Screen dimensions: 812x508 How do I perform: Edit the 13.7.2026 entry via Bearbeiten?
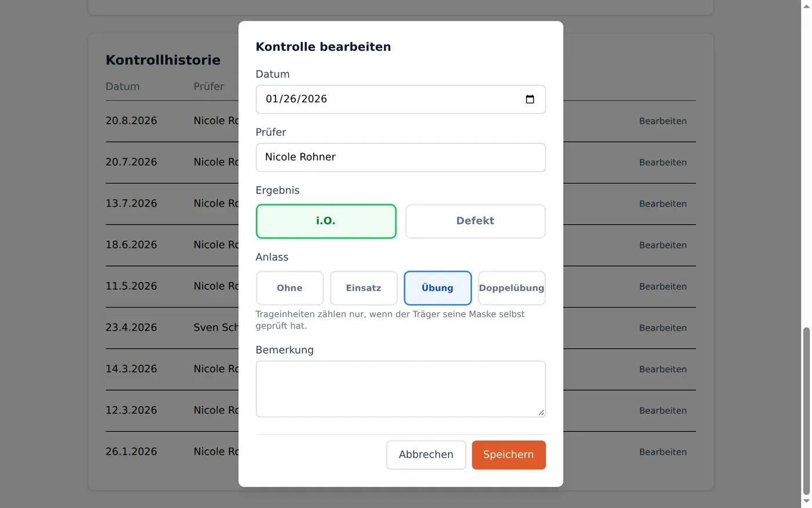click(663, 204)
